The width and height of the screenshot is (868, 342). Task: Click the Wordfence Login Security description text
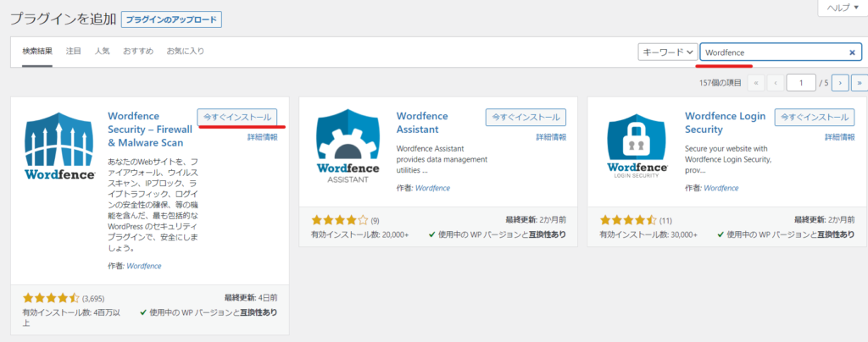(x=728, y=160)
